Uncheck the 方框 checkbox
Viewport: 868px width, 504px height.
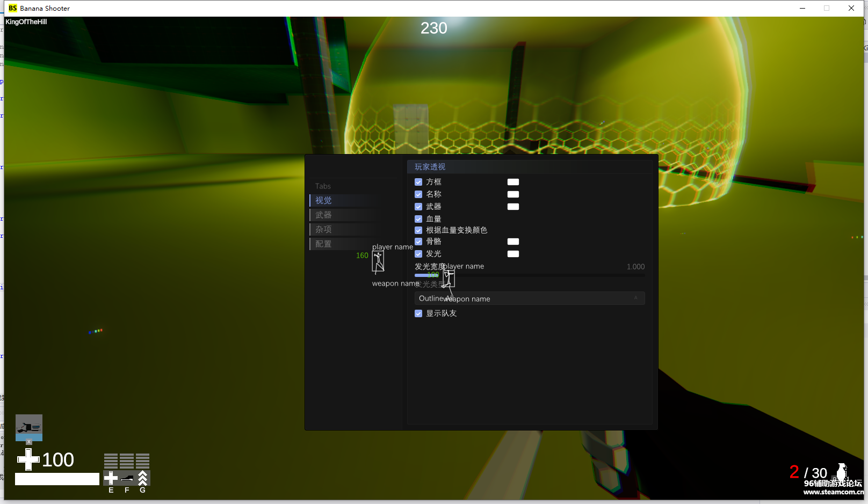click(418, 182)
